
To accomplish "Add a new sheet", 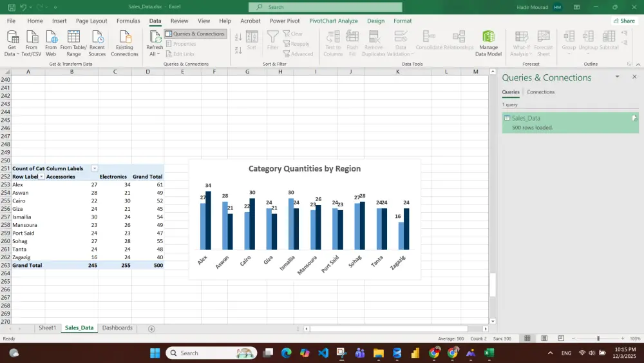I will coord(151,329).
